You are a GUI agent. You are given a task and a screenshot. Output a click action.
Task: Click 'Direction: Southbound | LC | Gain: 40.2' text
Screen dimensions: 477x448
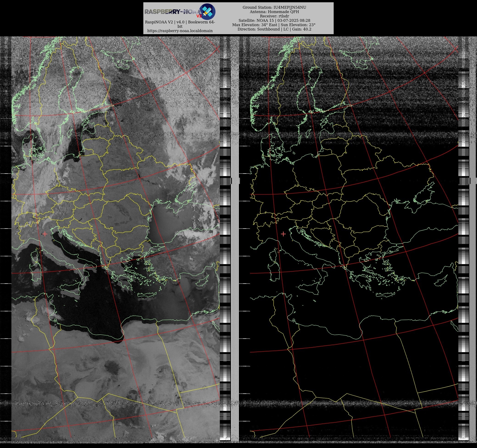(274, 29)
